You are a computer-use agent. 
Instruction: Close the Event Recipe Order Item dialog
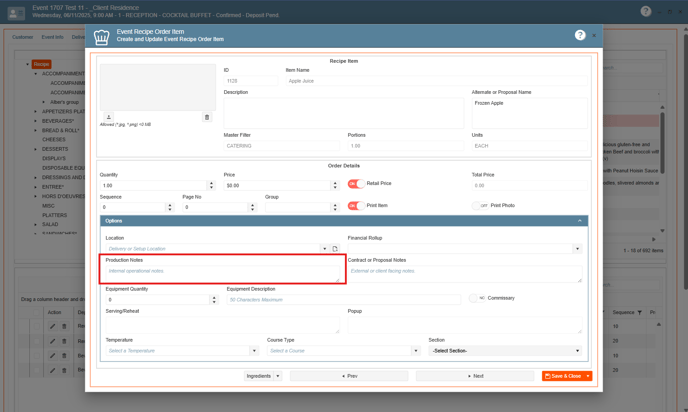point(594,35)
